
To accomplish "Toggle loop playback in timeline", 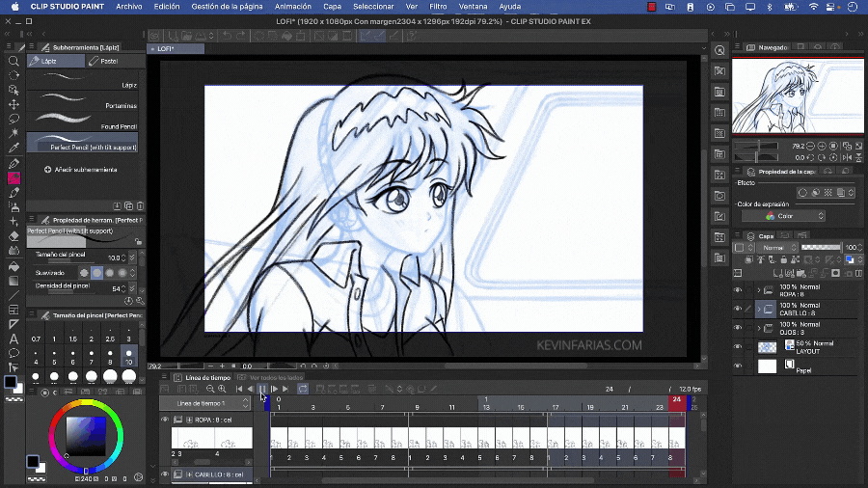I will [x=303, y=389].
